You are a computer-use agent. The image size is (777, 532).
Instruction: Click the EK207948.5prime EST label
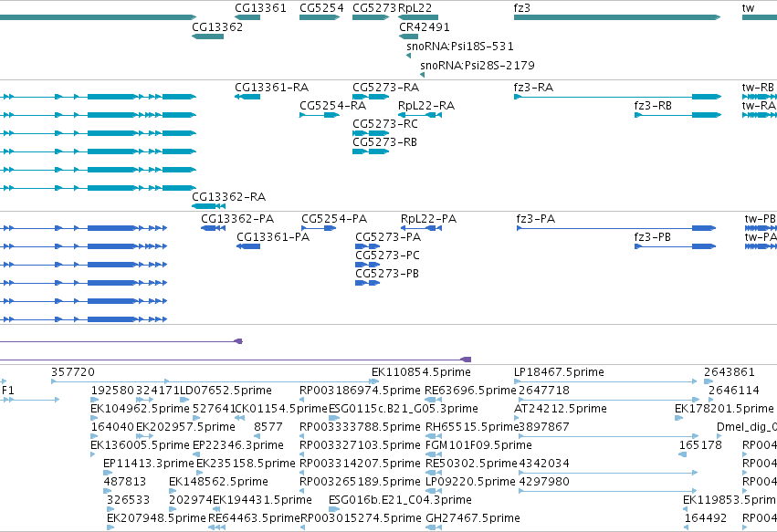click(156, 519)
